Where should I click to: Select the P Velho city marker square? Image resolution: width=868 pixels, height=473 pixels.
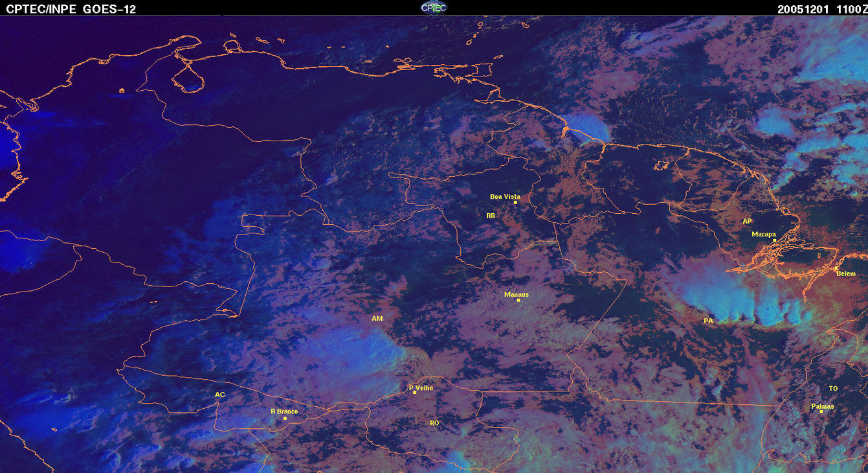click(x=414, y=393)
